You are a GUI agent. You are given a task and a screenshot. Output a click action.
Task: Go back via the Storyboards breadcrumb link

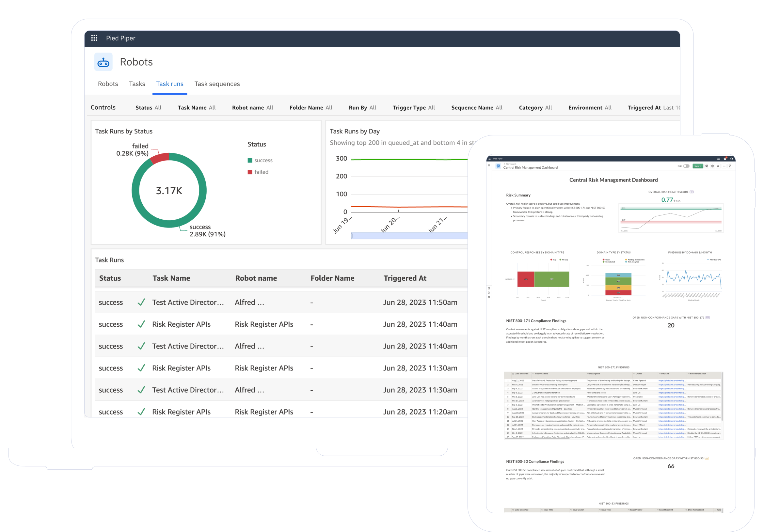click(511, 164)
